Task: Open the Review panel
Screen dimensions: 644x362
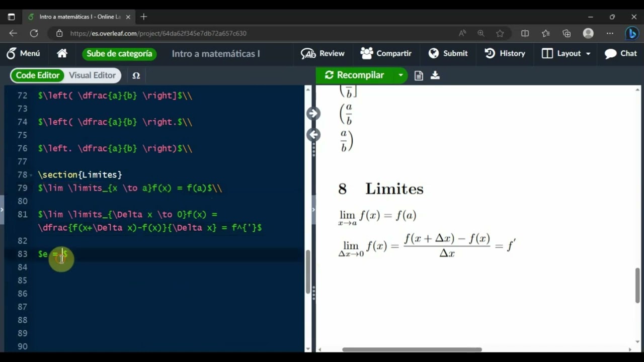Action: pos(323,53)
